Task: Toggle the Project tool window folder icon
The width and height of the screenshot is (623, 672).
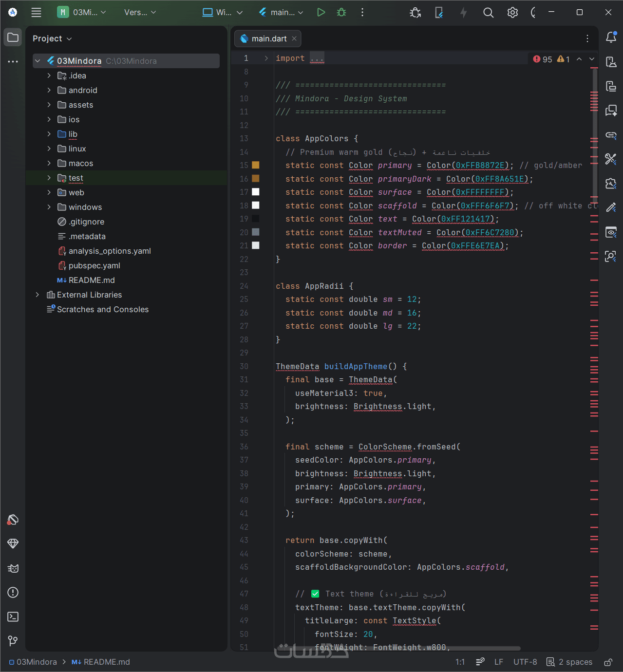Action: coord(13,37)
